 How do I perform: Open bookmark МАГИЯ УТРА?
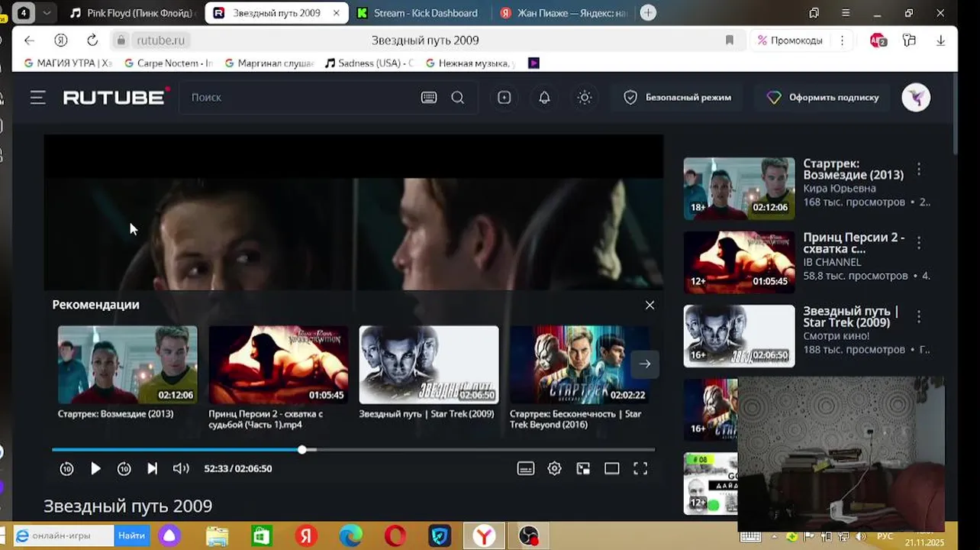pyautogui.click(x=69, y=63)
